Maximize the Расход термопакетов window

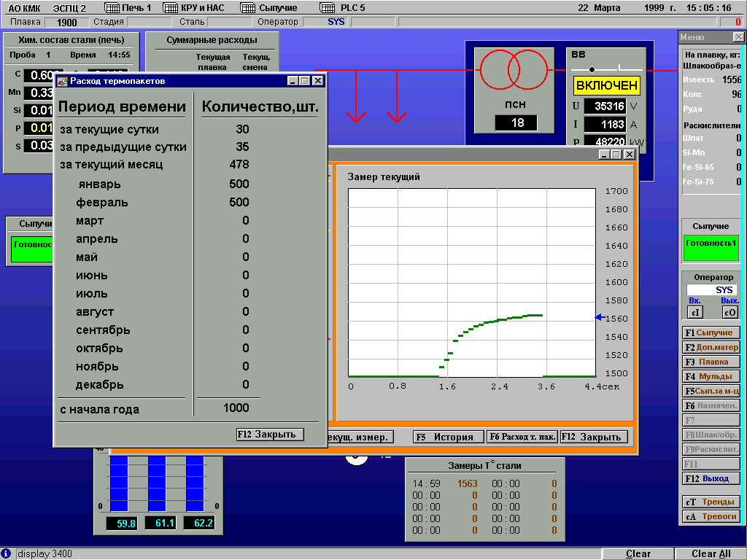(x=305, y=81)
